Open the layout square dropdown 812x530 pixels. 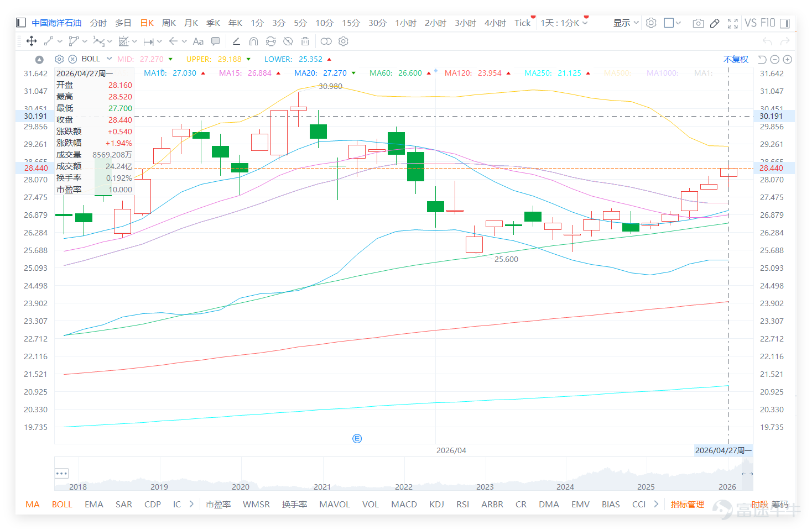coord(672,23)
